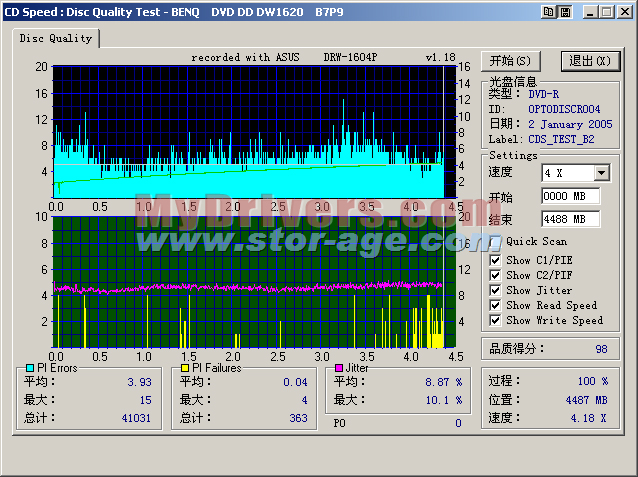Click the save (floppy disk) icon
Screen dimensions: 638x477
564,12
